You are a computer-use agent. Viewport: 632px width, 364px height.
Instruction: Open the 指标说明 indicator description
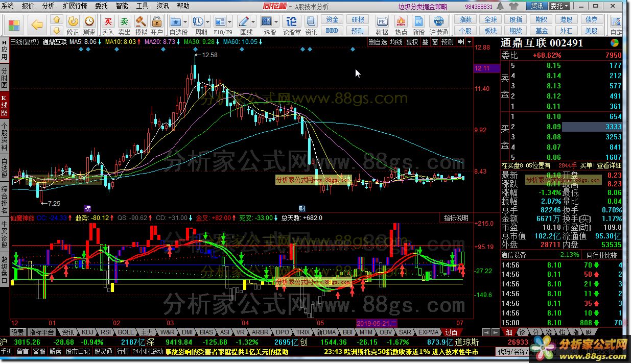point(456,218)
